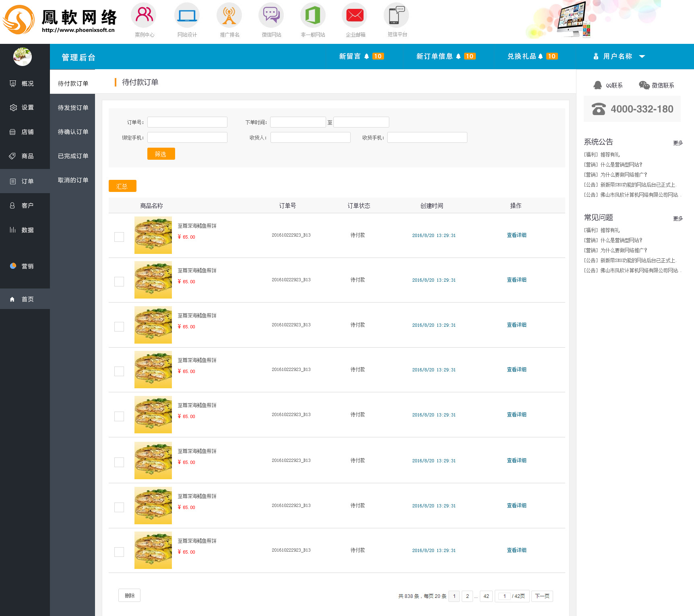Click the 短信平台 phone icon

(397, 15)
